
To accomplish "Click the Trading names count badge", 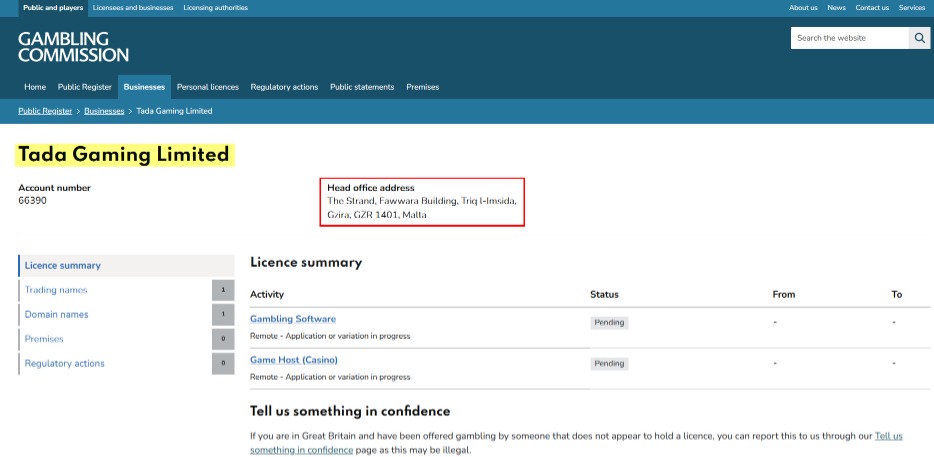I will click(223, 290).
